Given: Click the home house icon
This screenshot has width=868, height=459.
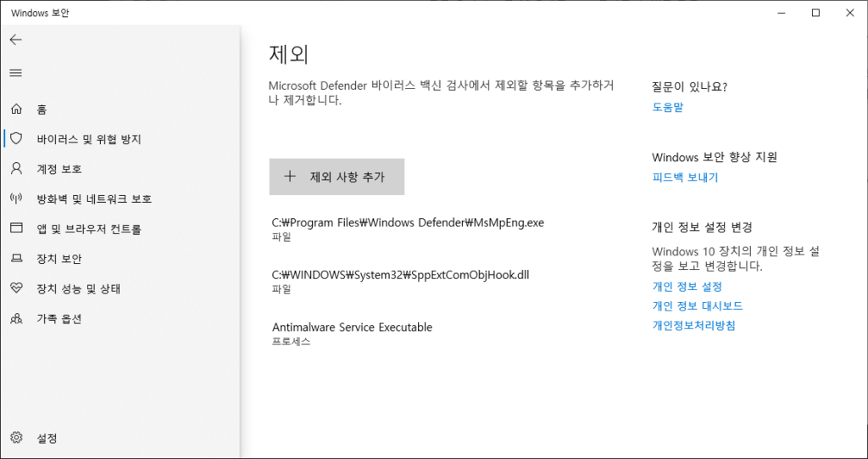Looking at the screenshot, I should pyautogui.click(x=17, y=109).
